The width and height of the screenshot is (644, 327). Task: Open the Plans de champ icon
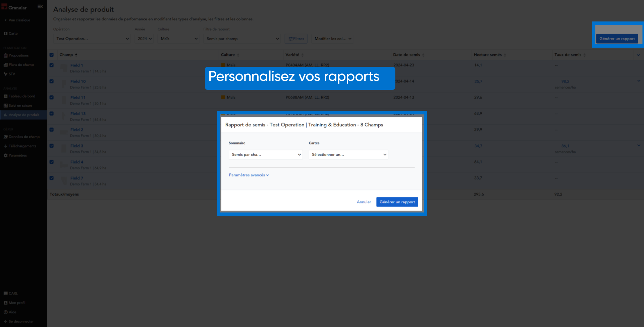pyautogui.click(x=6, y=65)
